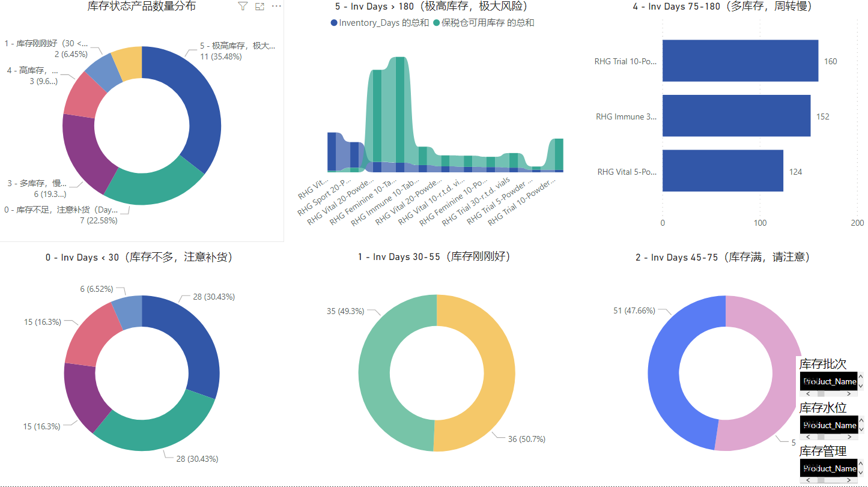868x487 pixels.
Task: Open more options ellipsis on inventory status chart
Action: (x=276, y=7)
